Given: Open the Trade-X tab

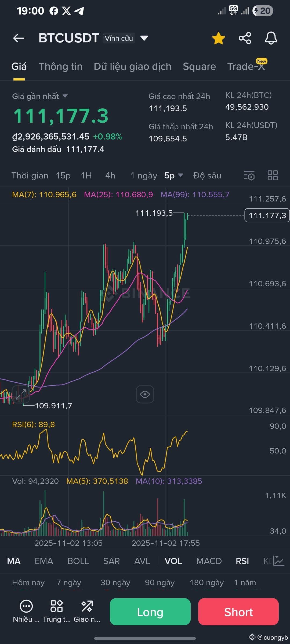Looking at the screenshot, I should tap(246, 67).
